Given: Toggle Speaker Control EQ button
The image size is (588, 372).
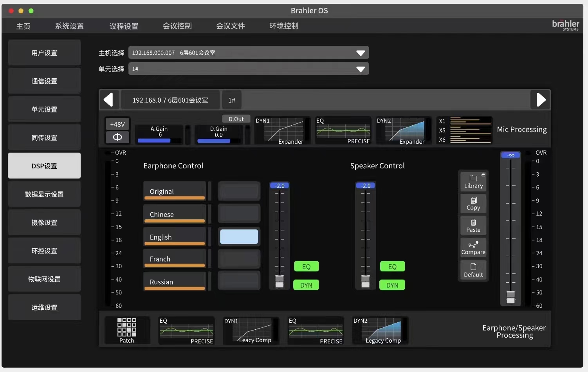Looking at the screenshot, I should (x=393, y=267).
